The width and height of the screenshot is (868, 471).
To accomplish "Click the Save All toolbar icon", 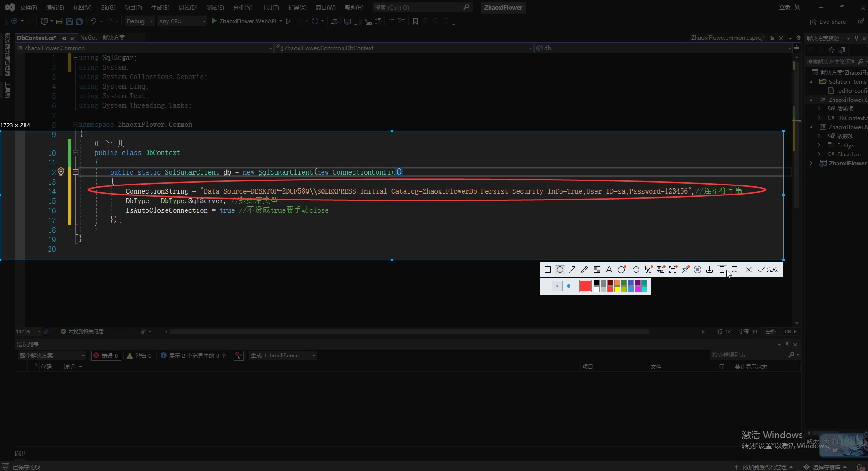I will coord(80,21).
